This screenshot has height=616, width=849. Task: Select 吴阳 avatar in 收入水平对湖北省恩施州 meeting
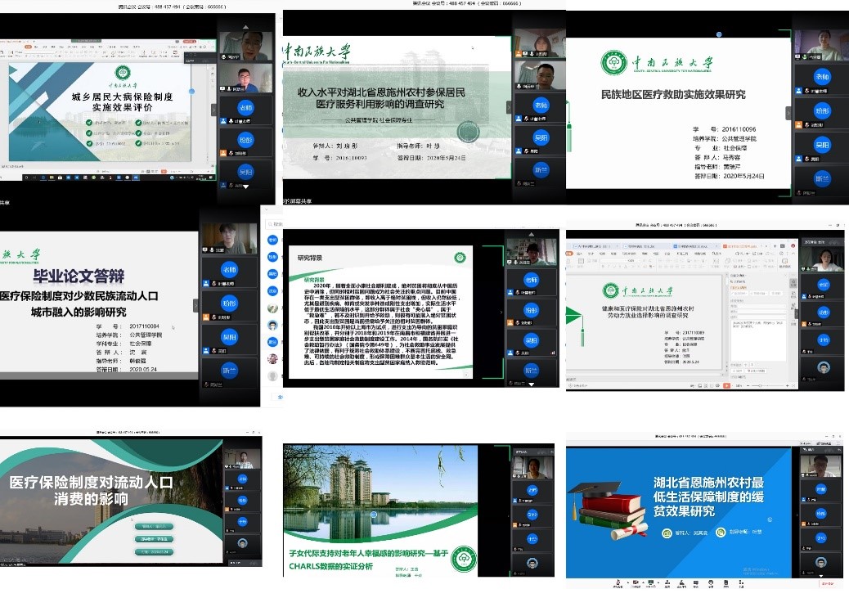tap(541, 137)
